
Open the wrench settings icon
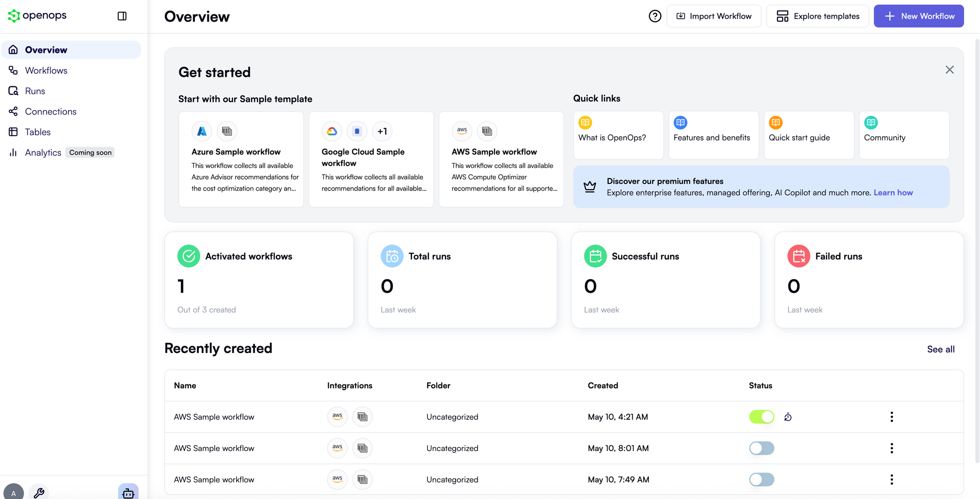tap(39, 492)
